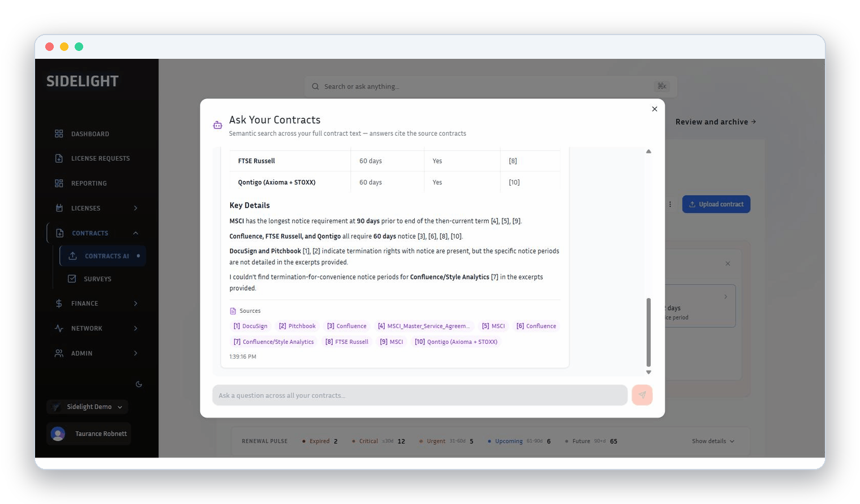Open source [4] MSCI_Master_Service_Agreem
The height and width of the screenshot is (504, 860).
[x=424, y=326]
